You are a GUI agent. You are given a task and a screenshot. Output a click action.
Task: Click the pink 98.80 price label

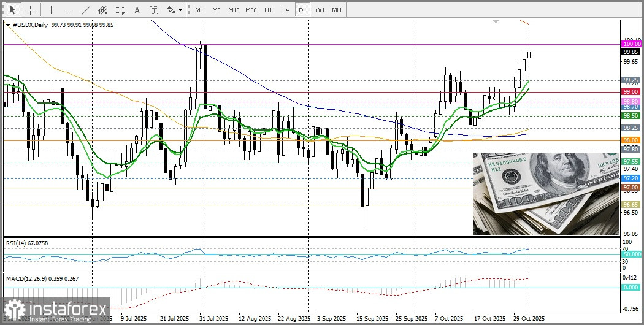click(x=631, y=101)
